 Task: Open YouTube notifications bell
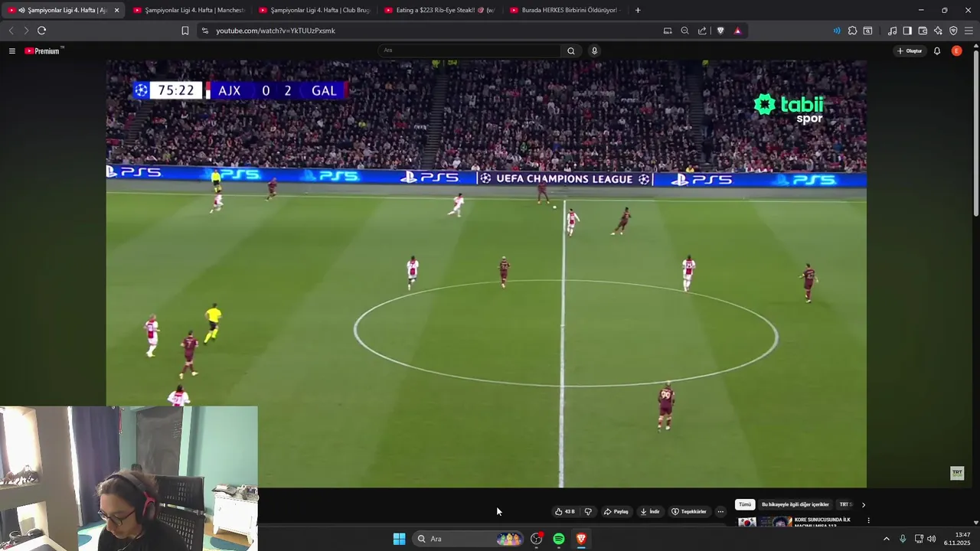[x=937, y=51]
